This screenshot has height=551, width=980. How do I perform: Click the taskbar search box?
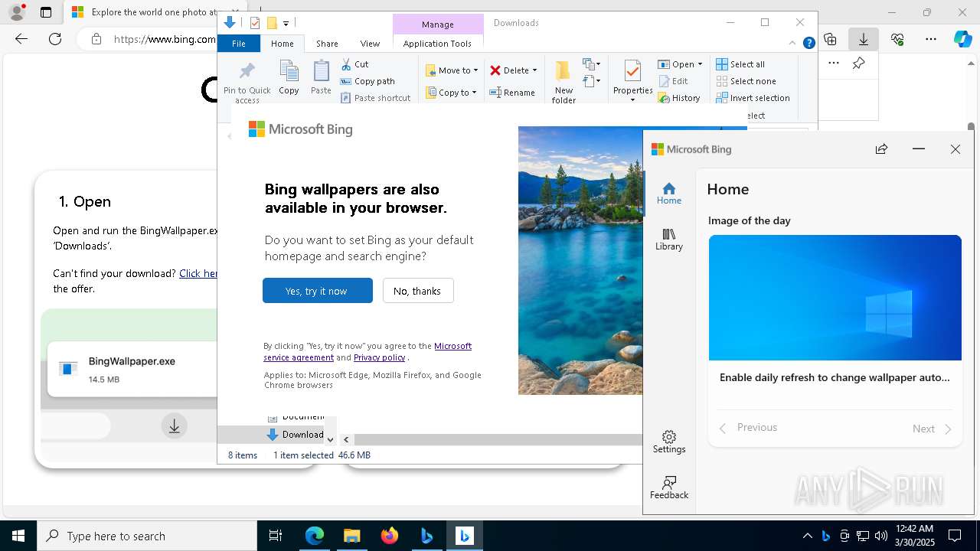point(147,536)
